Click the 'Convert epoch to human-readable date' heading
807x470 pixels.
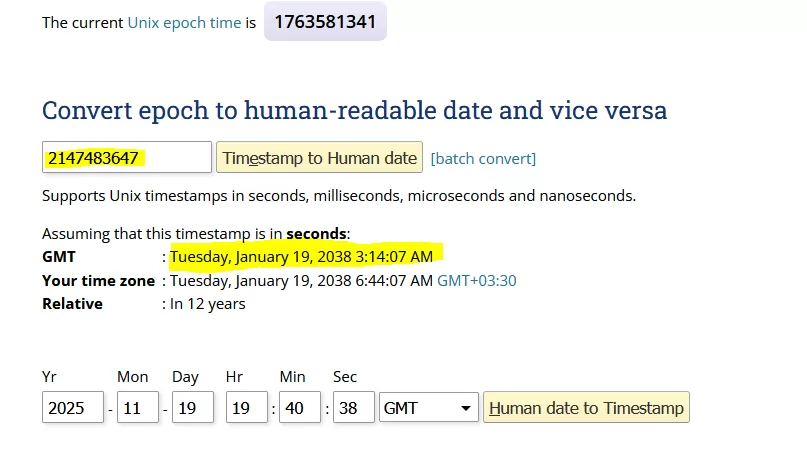coord(354,110)
